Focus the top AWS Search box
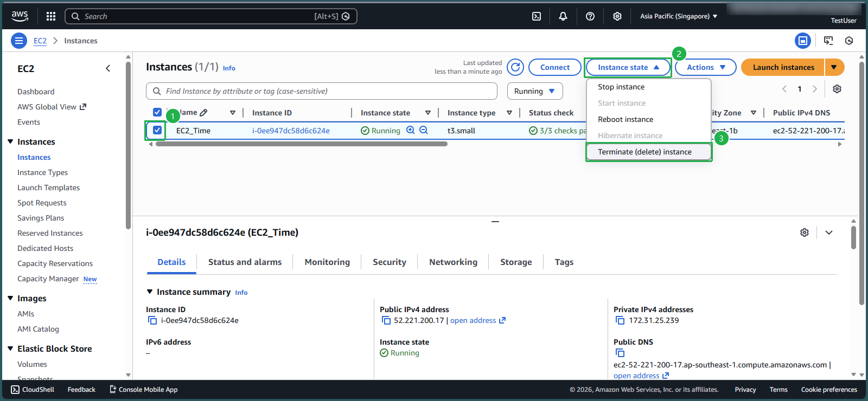Screen dimensions: 868x401 pos(211,16)
